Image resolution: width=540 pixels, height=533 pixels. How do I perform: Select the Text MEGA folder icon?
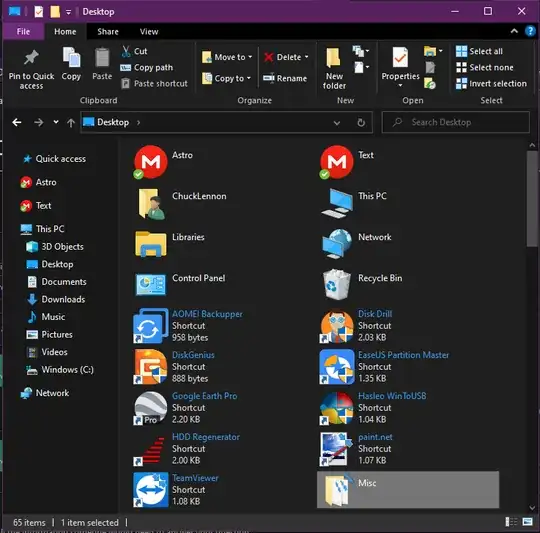click(x=337, y=162)
